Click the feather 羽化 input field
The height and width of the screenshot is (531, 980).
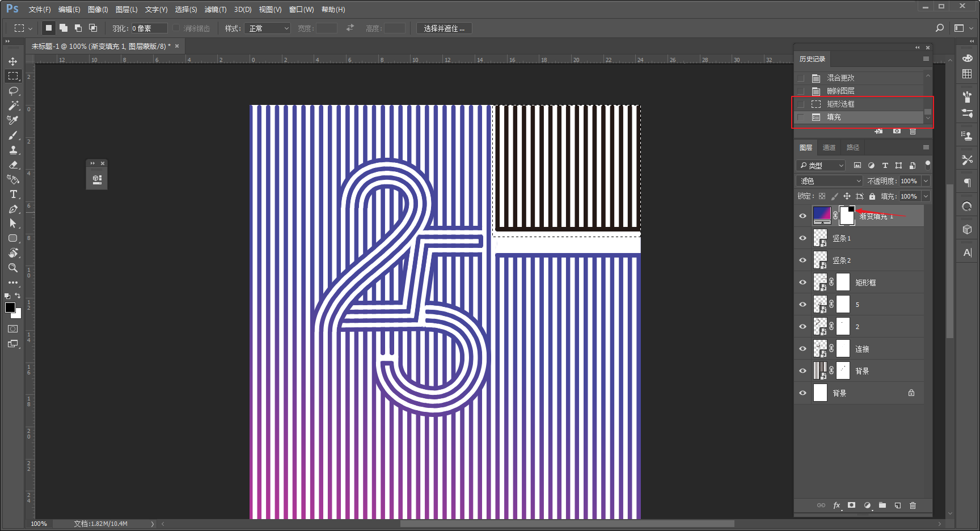149,28
